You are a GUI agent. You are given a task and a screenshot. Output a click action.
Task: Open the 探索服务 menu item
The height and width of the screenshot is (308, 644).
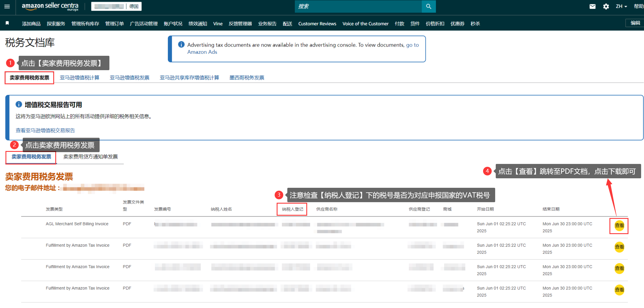(x=56, y=24)
